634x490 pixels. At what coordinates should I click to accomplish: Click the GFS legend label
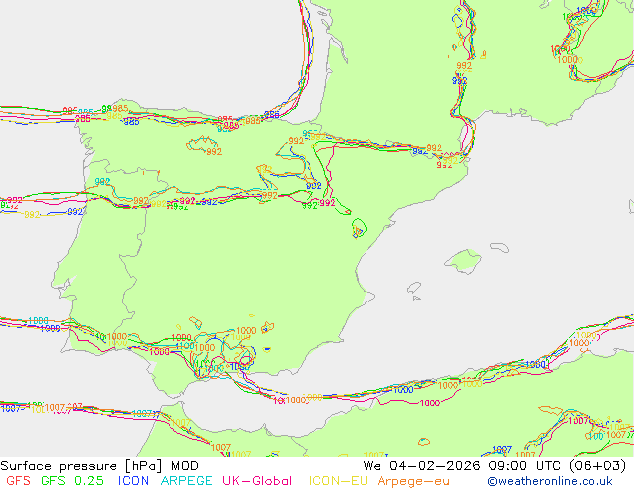[19, 481]
